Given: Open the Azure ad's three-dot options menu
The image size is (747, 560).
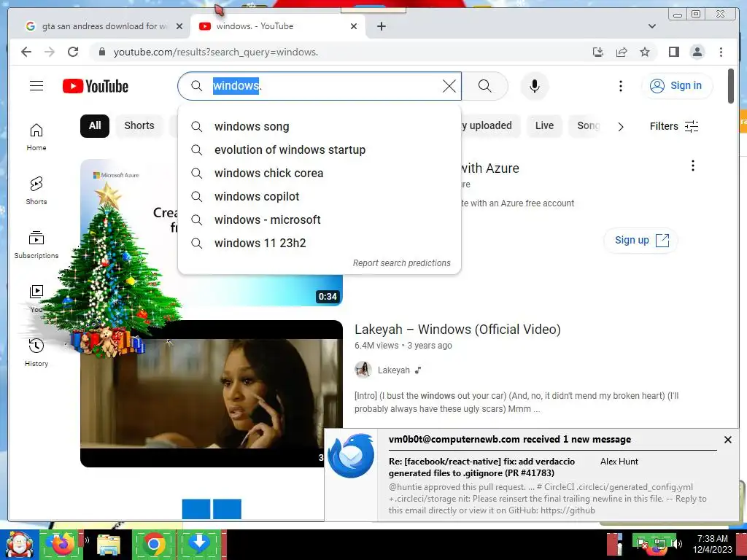Looking at the screenshot, I should click(x=693, y=166).
